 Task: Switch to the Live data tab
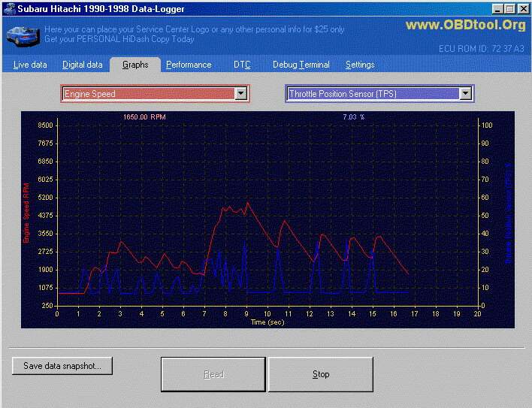(x=30, y=65)
